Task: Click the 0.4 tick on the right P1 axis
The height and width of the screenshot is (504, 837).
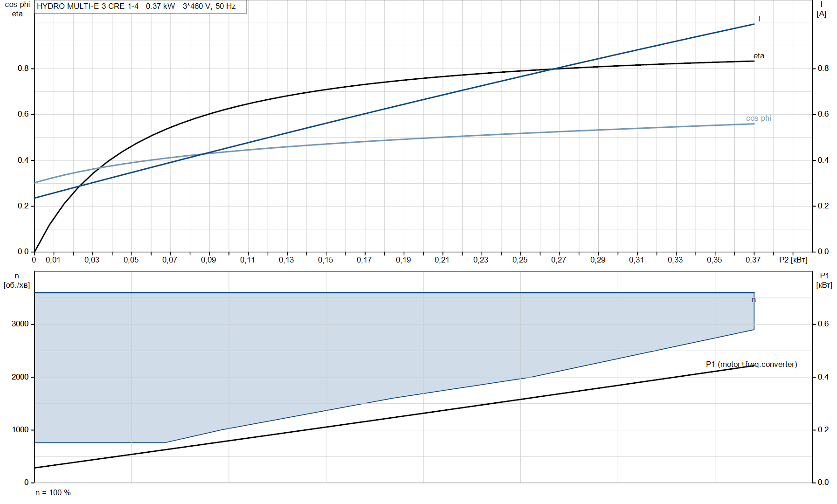Action: (x=823, y=377)
